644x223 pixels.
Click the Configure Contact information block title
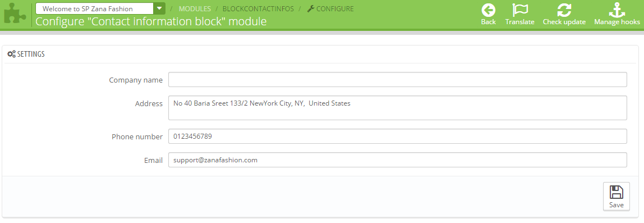pyautogui.click(x=151, y=21)
